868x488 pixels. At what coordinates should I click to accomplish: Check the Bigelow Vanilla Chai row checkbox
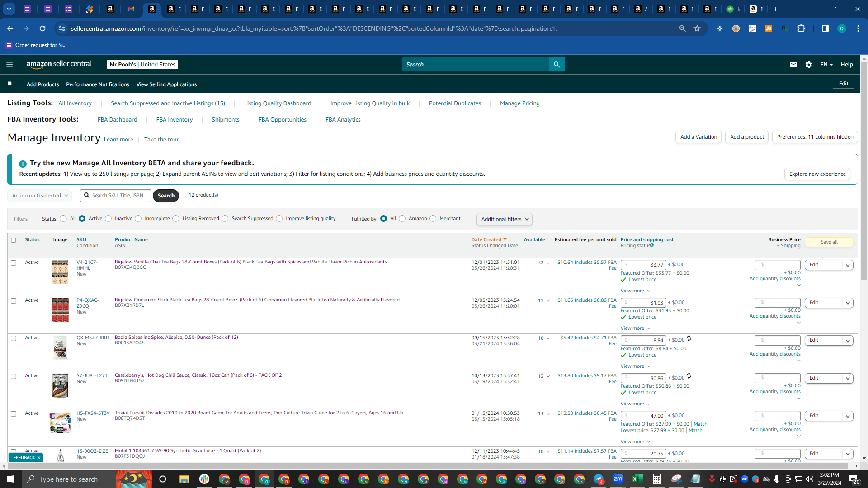tap(14, 263)
